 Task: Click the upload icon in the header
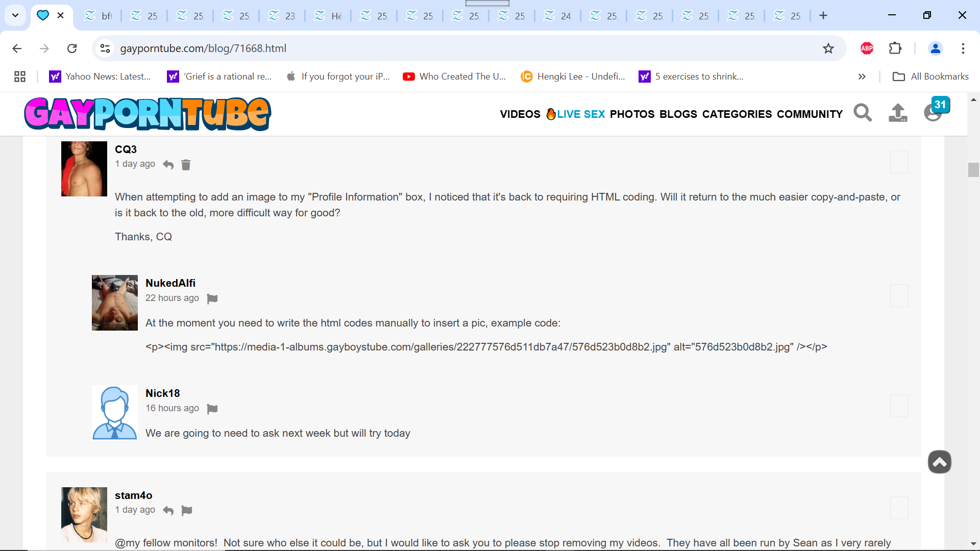898,113
